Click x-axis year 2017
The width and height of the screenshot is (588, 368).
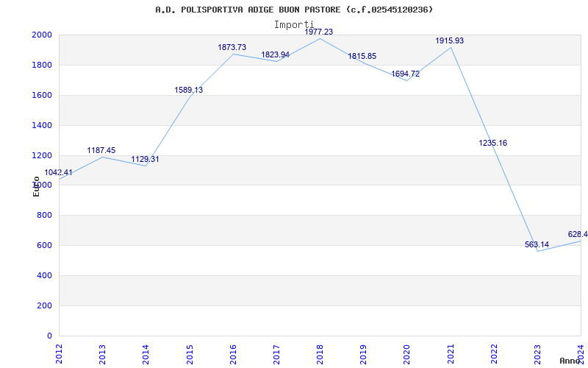pyautogui.click(x=277, y=354)
